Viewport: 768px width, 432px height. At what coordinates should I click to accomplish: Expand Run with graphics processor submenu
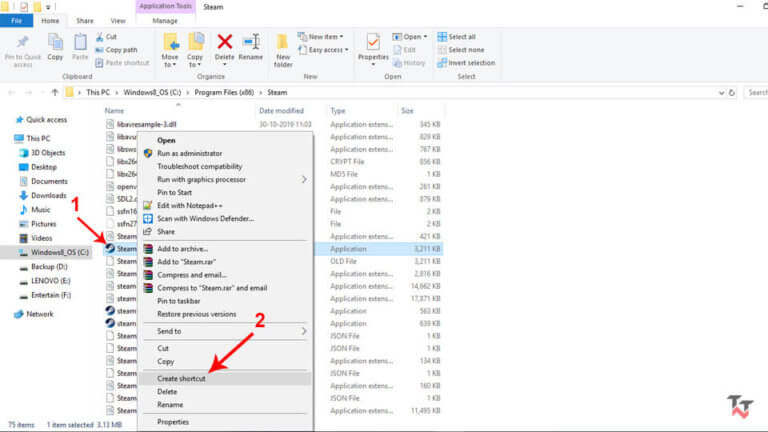(x=304, y=180)
